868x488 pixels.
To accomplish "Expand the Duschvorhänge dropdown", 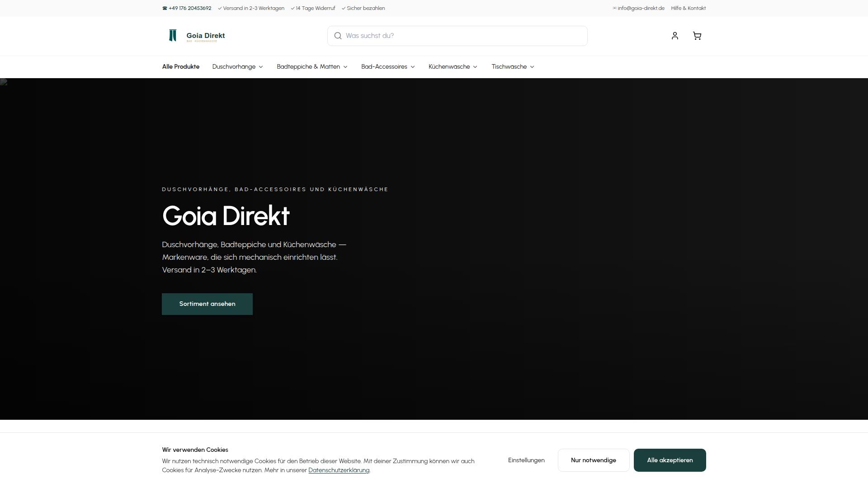I will click(x=238, y=67).
